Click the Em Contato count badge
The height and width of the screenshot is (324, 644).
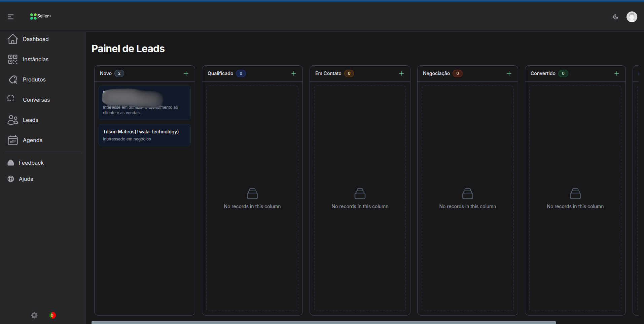click(349, 73)
